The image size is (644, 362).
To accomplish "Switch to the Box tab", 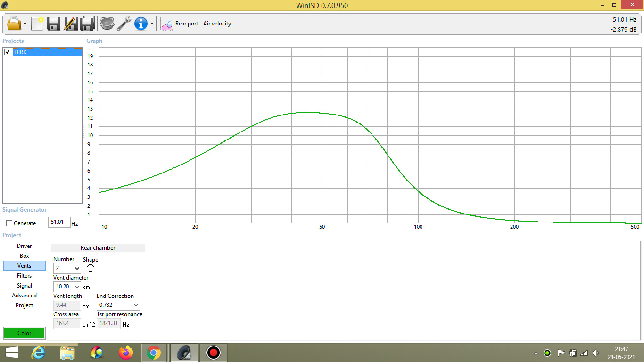I will click(25, 256).
